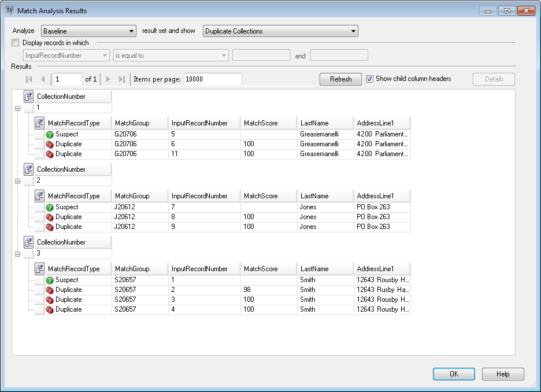Screen dimensions: 541x392
Task: Click the next page arrow
Action: coord(108,79)
